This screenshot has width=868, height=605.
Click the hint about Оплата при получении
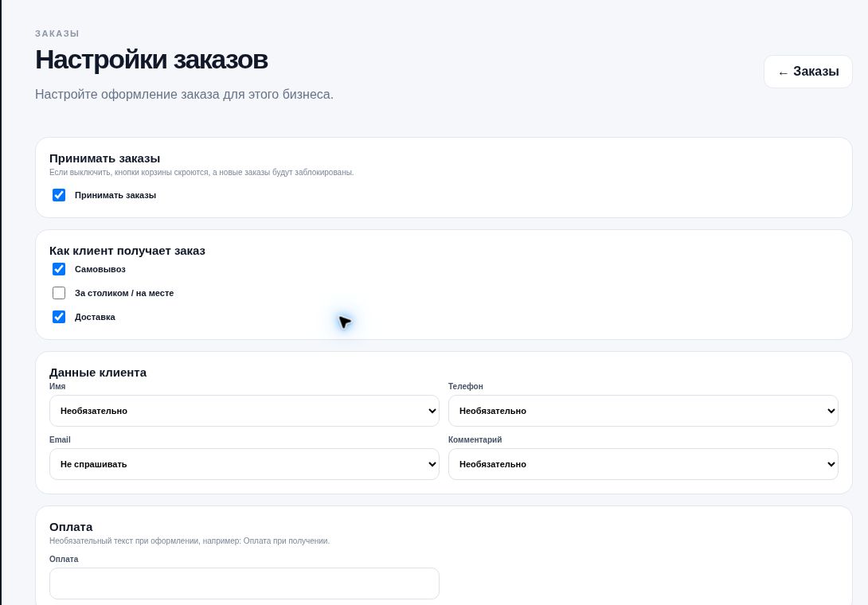(x=190, y=541)
